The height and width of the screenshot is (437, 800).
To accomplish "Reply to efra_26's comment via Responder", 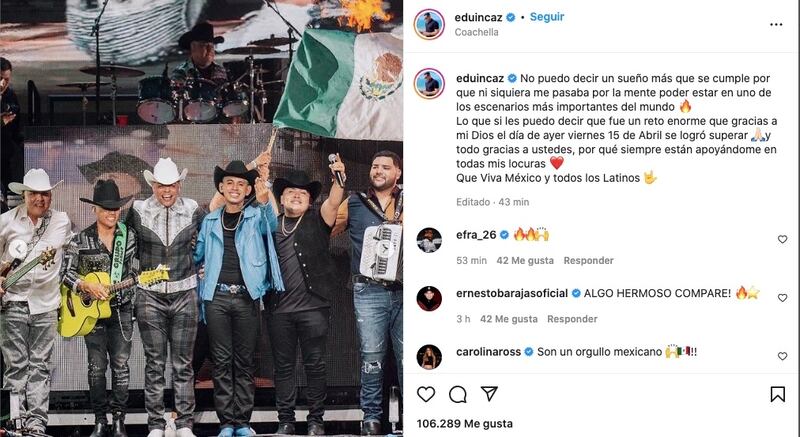I will pyautogui.click(x=588, y=261).
